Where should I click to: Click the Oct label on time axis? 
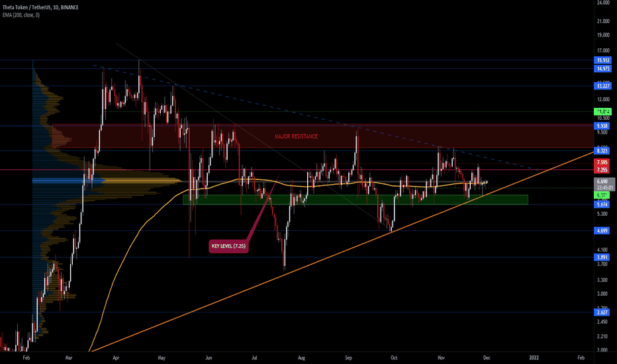click(x=394, y=358)
